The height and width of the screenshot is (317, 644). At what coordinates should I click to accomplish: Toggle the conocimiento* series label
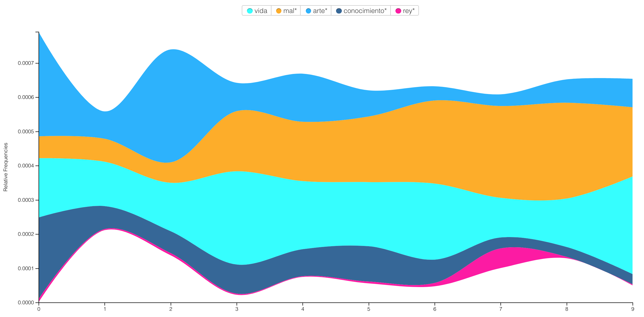coord(365,11)
